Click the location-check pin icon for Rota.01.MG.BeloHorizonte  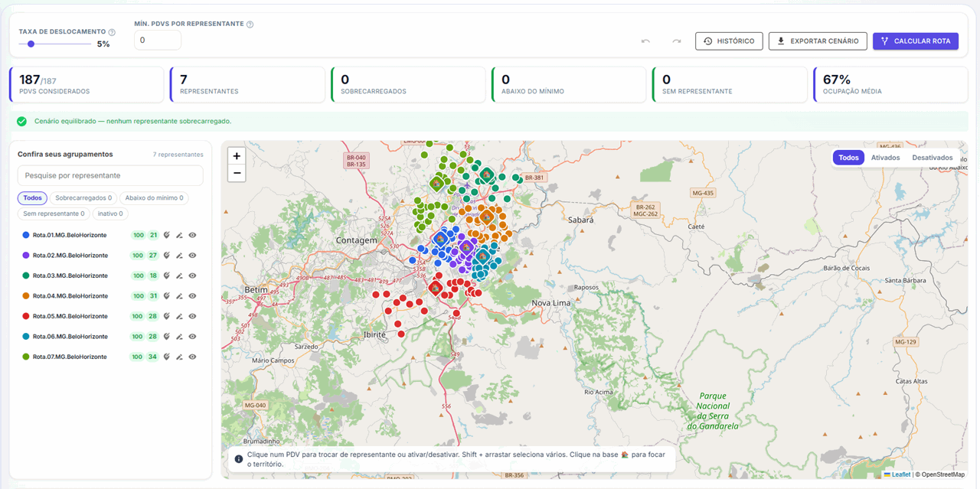[167, 236]
